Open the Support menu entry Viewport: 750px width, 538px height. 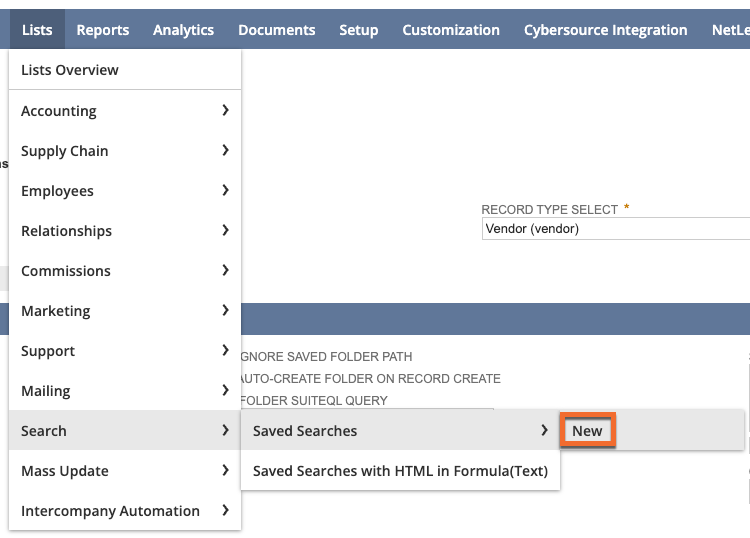point(48,351)
